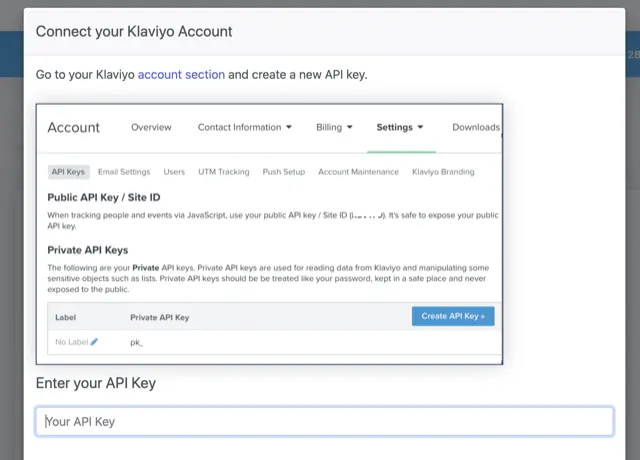Click the Account heading
The width and height of the screenshot is (640, 460).
74,127
